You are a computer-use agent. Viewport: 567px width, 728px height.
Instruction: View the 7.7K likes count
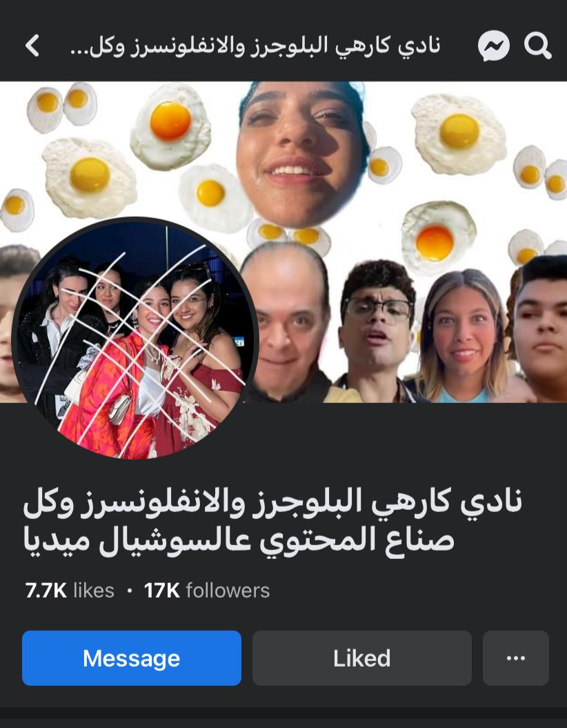tap(70, 591)
